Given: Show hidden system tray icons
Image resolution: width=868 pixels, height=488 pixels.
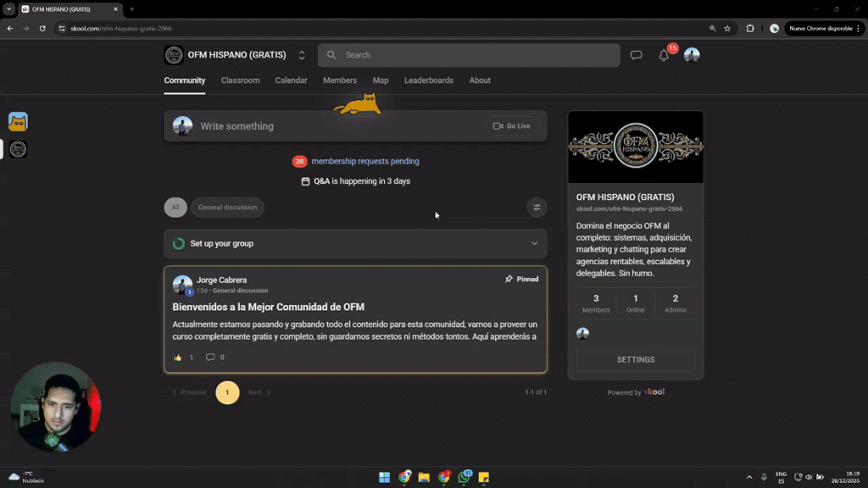Looking at the screenshot, I should [749, 477].
